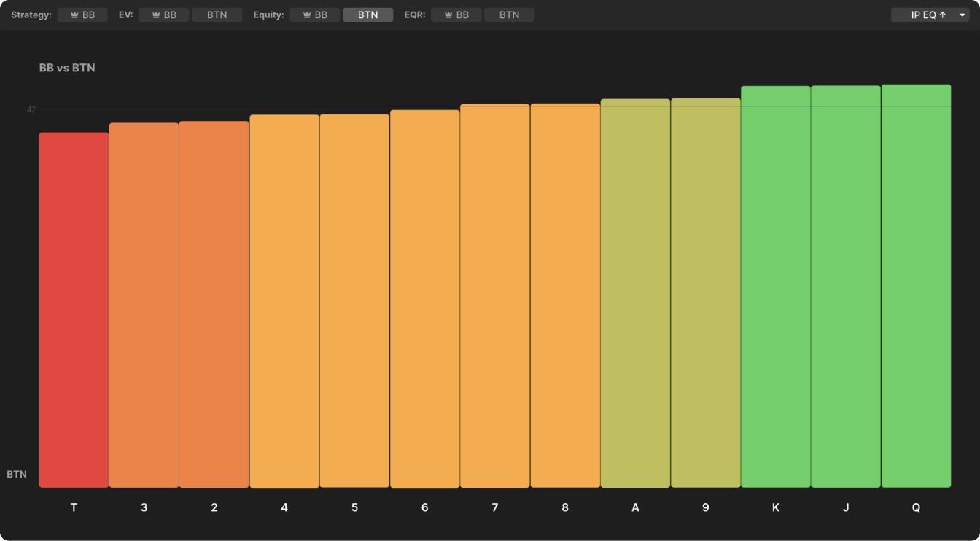Viewport: 980px width, 541px height.
Task: Select the bar for card 8
Action: (x=565, y=295)
